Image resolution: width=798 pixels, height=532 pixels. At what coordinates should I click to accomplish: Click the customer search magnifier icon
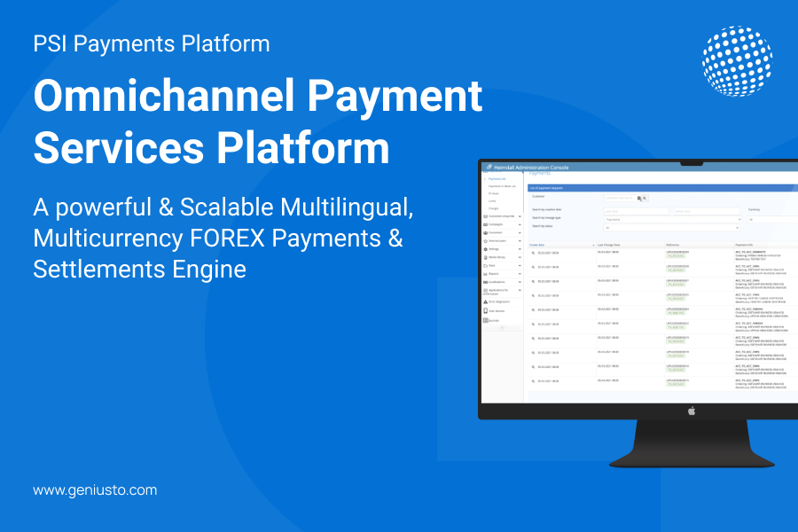pyautogui.click(x=645, y=198)
